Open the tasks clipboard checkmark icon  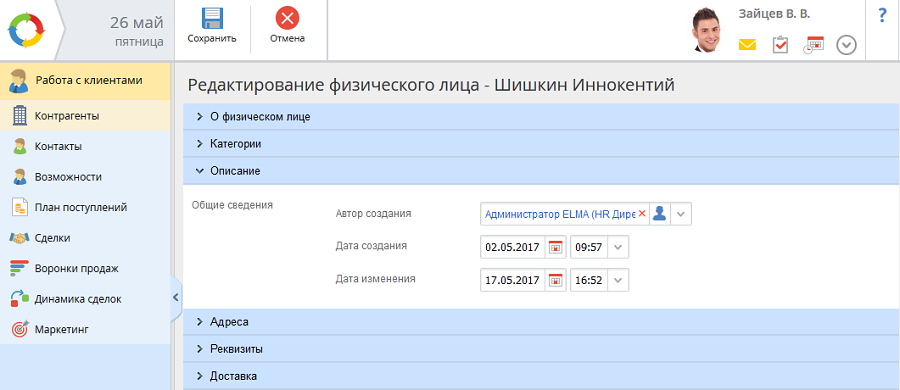click(781, 45)
